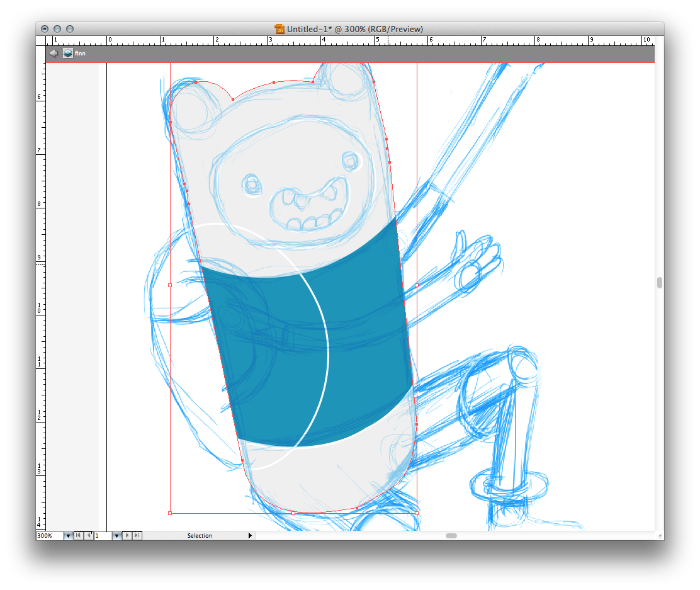The width and height of the screenshot is (700, 590).
Task: Click the finn layer name label
Action: [x=81, y=54]
